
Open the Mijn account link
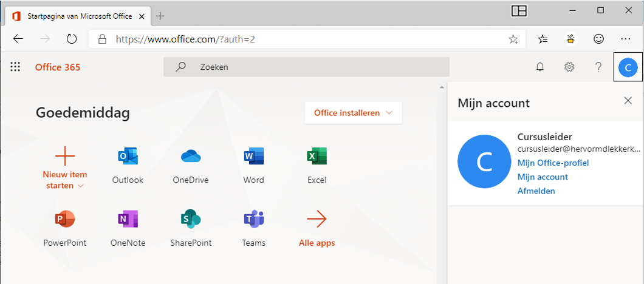pyautogui.click(x=543, y=177)
